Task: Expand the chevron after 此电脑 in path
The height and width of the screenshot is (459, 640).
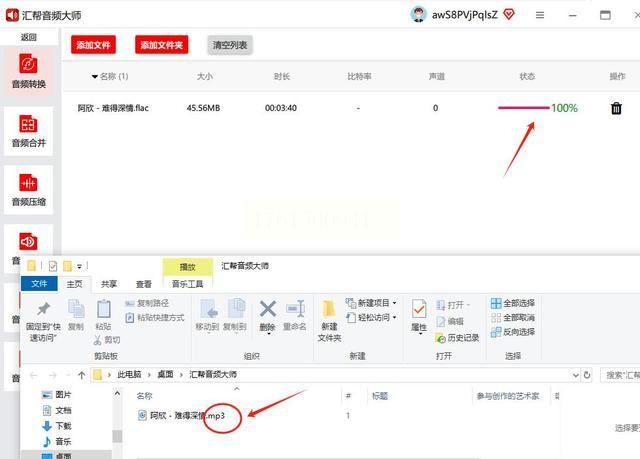Action: [x=149, y=375]
